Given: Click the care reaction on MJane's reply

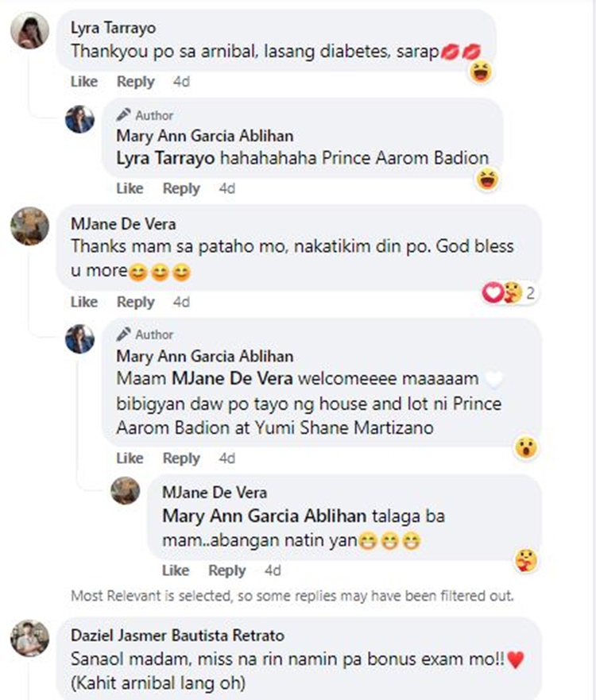Looking at the screenshot, I should point(525,560).
